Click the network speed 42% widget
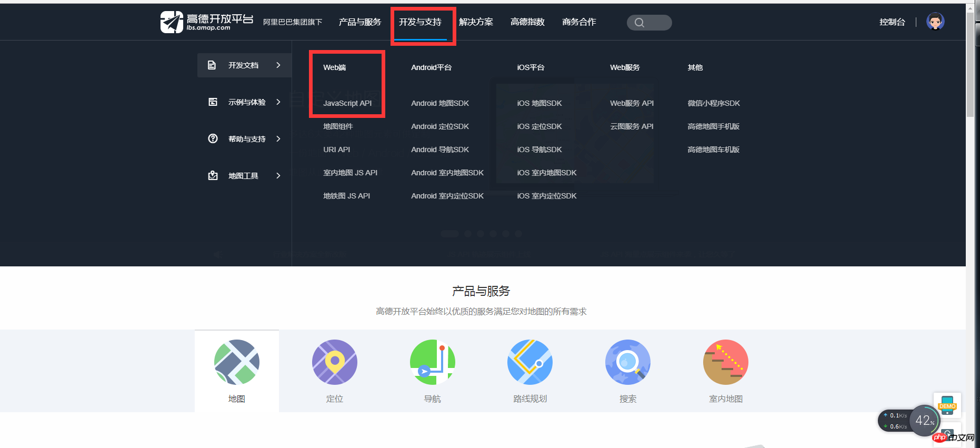The image size is (980, 448). click(x=909, y=421)
